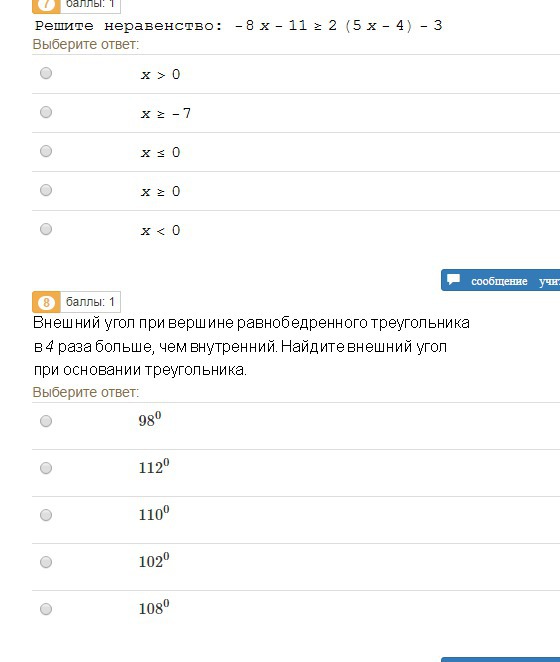Viewport: 560px width, 662px height.
Task: Click the blue button at page bottom
Action: pos(500,659)
